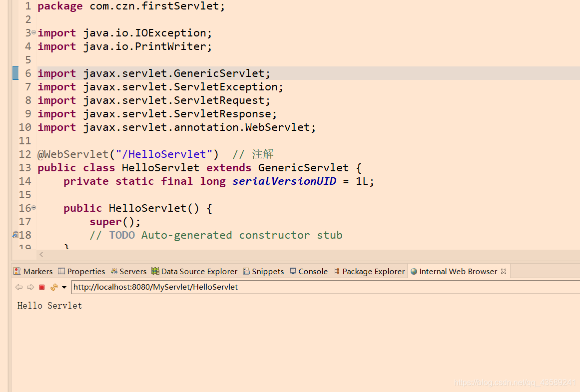This screenshot has width=580, height=392.
Task: Click the task marker on line 18
Action: 15,235
